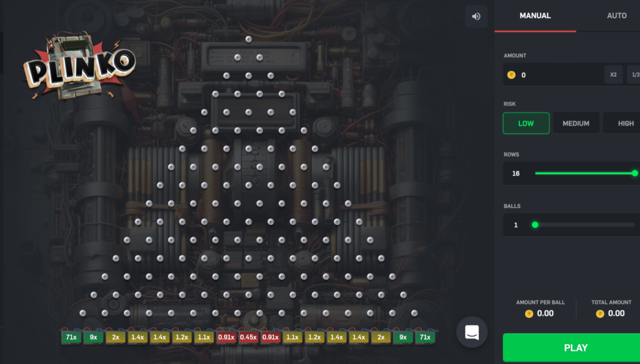Click the coin icon under Amount Per Ball

[529, 313]
